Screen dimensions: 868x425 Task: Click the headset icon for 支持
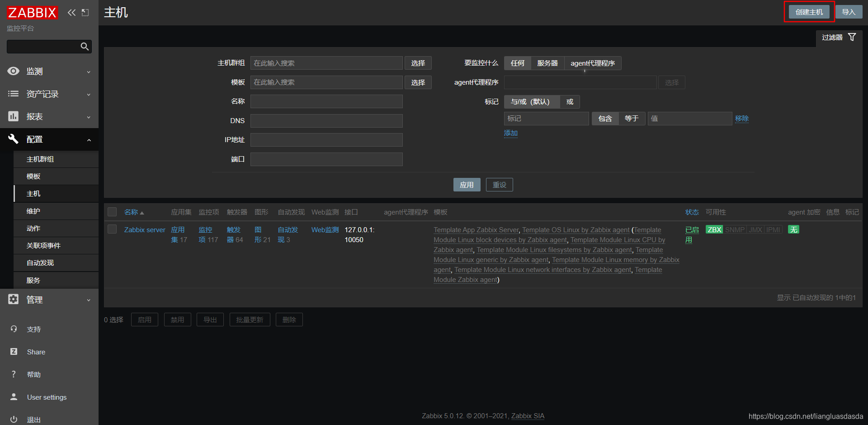14,329
